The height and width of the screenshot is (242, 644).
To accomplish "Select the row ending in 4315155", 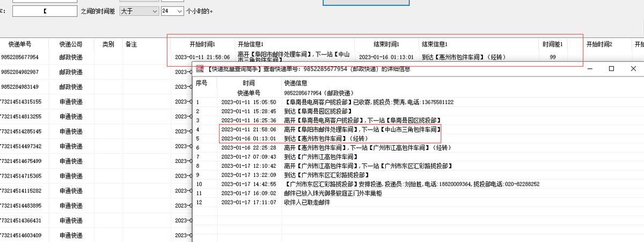I will point(20,102).
